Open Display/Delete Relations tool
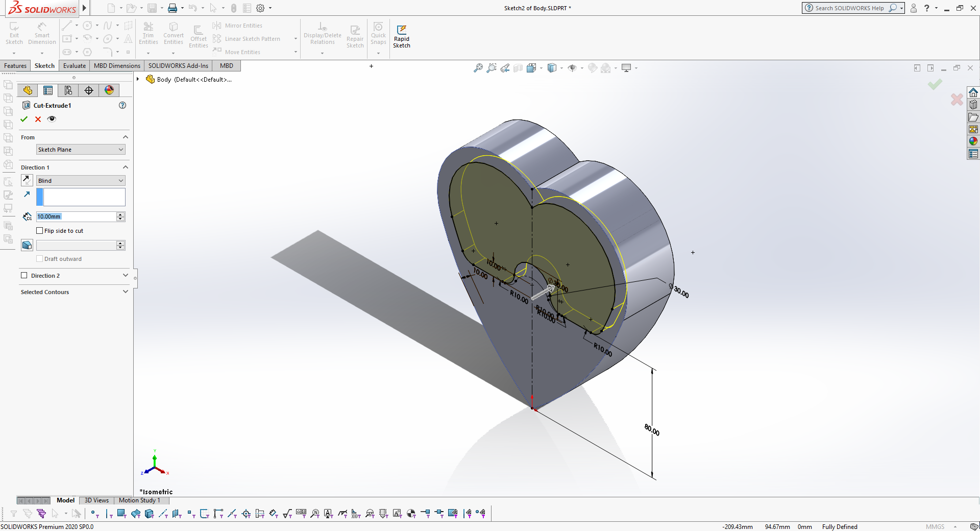 click(x=323, y=33)
